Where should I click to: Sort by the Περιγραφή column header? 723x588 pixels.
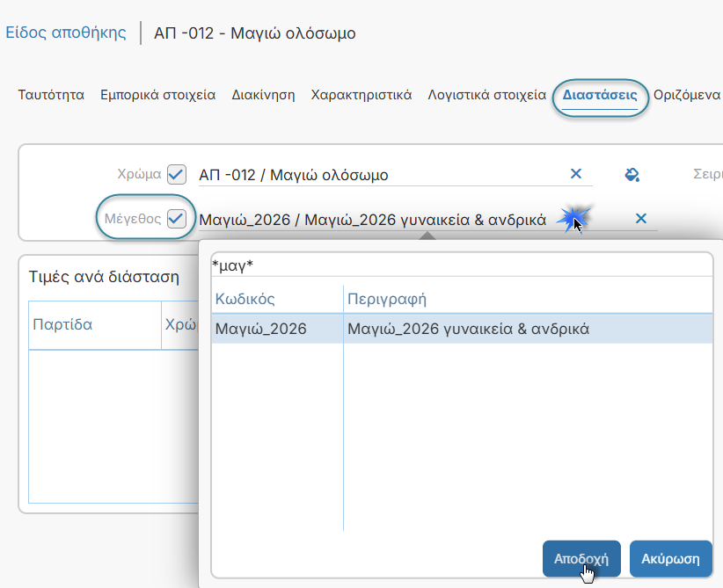point(528,299)
